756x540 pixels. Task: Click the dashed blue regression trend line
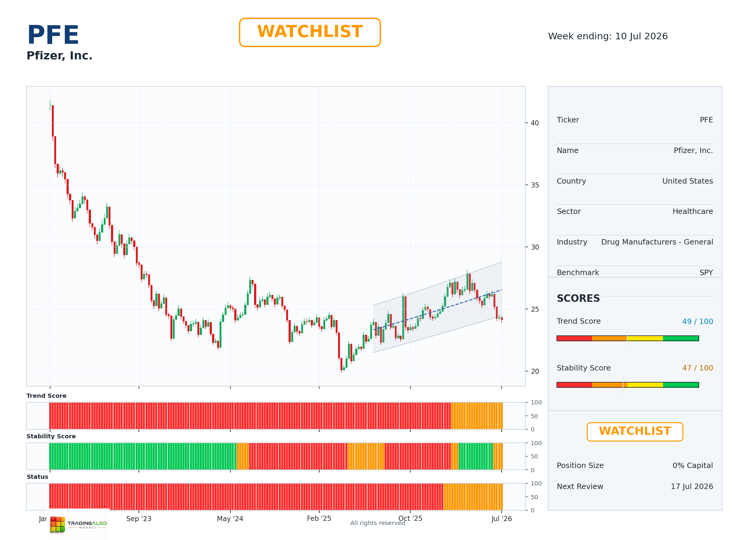pyautogui.click(x=437, y=310)
